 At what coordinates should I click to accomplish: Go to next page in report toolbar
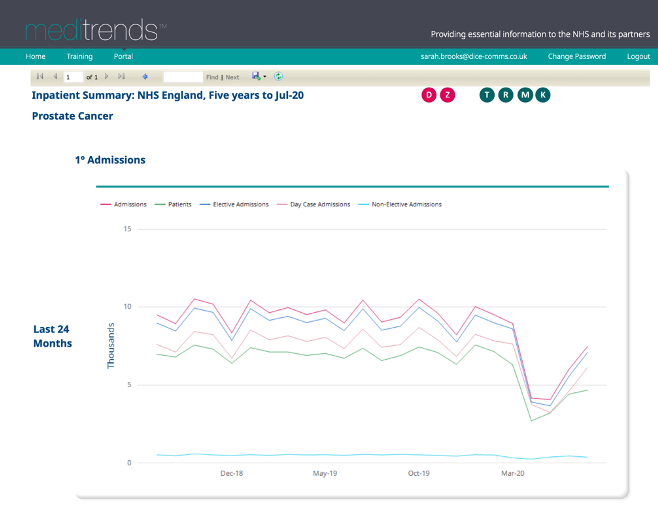point(107,76)
